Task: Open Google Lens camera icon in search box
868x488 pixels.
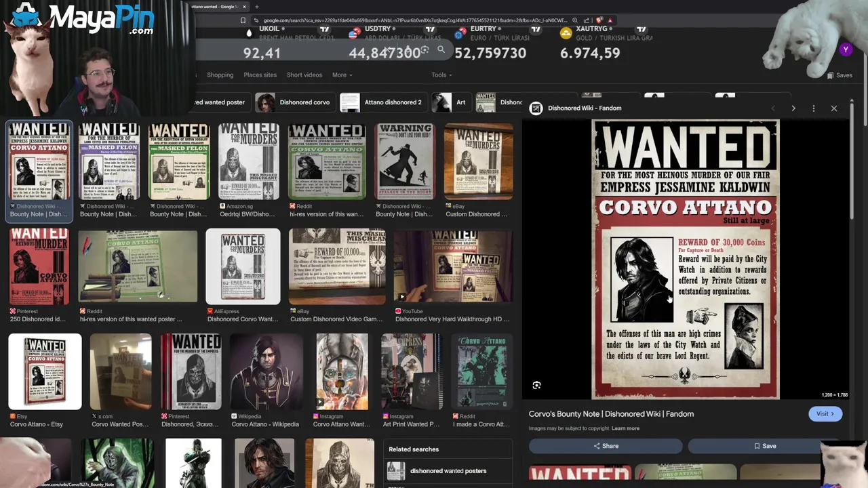Action: click(x=425, y=50)
